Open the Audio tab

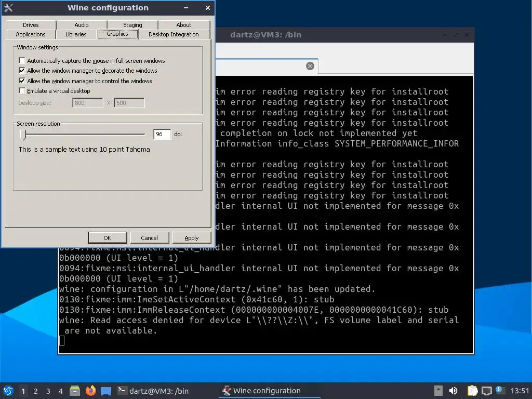pos(82,25)
